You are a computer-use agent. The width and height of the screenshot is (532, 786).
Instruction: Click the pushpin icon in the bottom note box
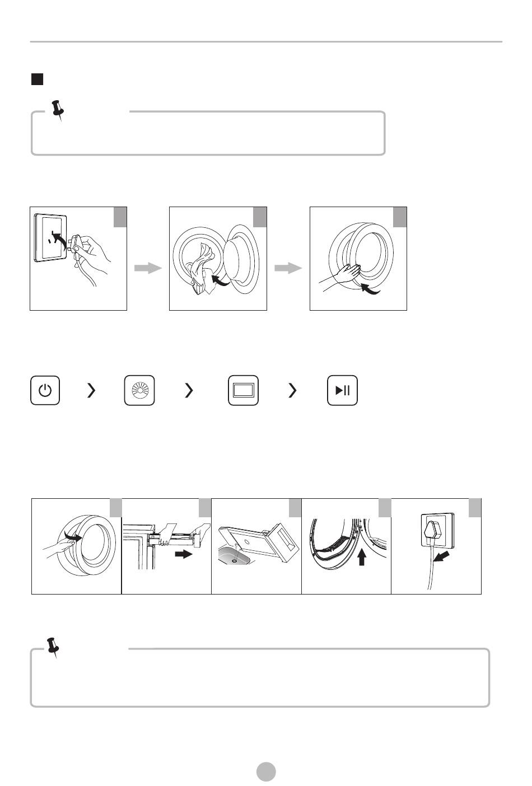point(53,647)
